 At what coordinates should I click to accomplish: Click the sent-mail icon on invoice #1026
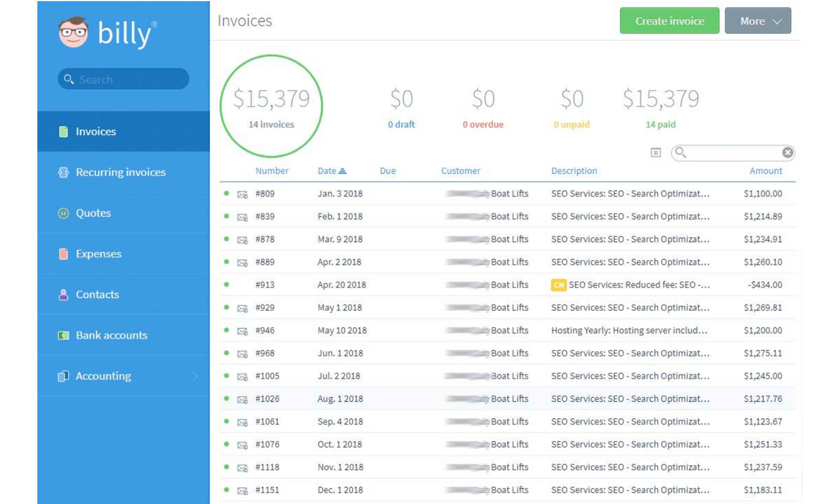(242, 399)
